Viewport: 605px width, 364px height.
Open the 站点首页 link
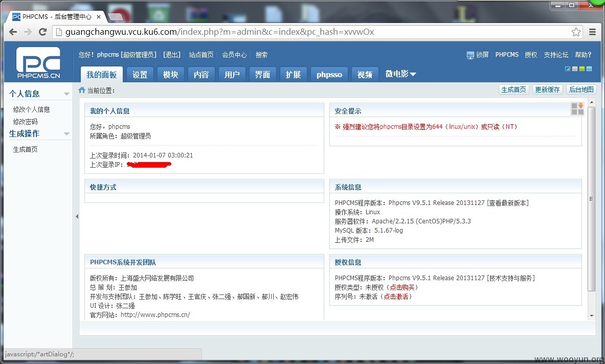(201, 55)
